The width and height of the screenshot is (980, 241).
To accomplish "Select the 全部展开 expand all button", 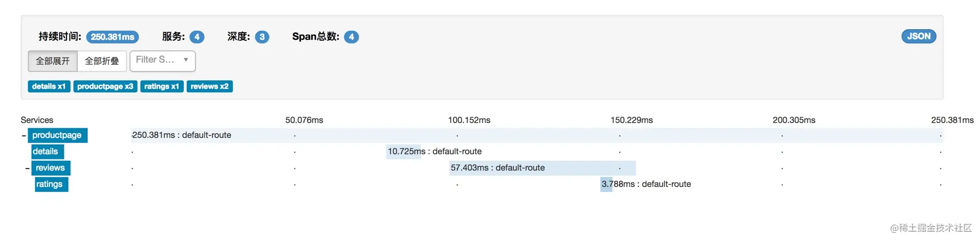I will 53,61.
